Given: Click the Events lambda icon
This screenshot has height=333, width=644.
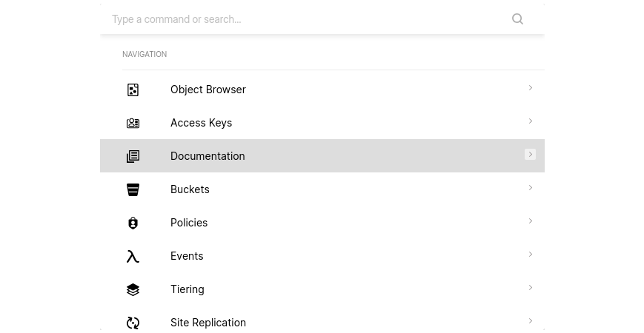Looking at the screenshot, I should (133, 256).
